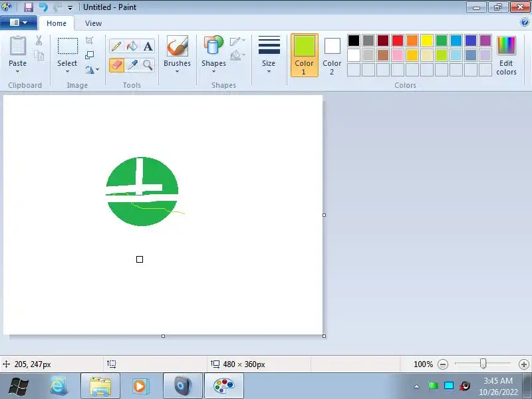Pick the purple color swatch

(x=485, y=41)
